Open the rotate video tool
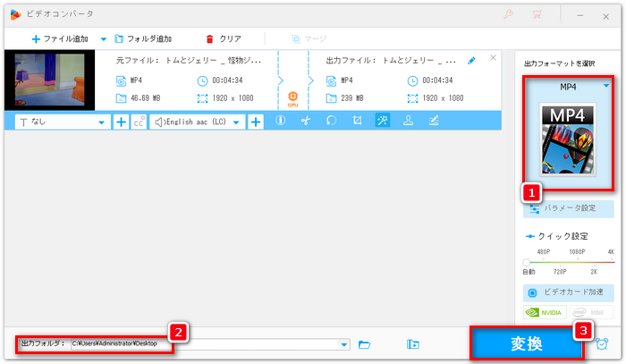This screenshot has height=364, width=626. tap(331, 122)
